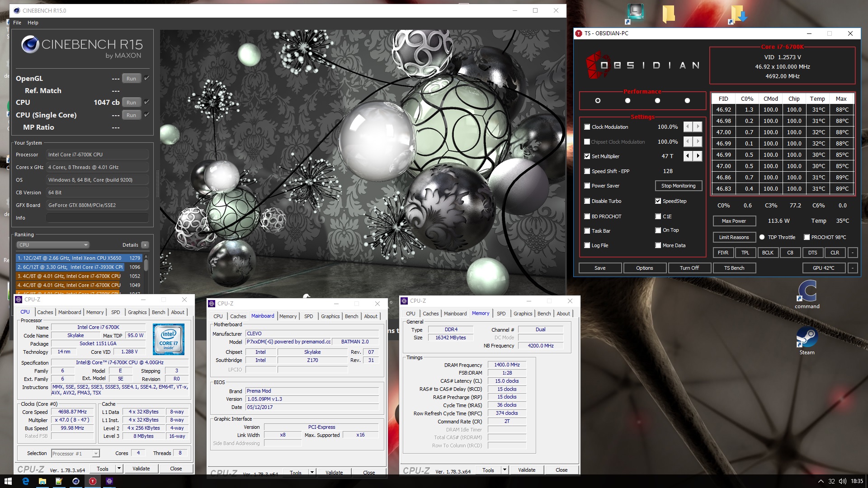Enable the Clock Modulation checkbox
Screen dimensions: 868x488
[x=587, y=127]
